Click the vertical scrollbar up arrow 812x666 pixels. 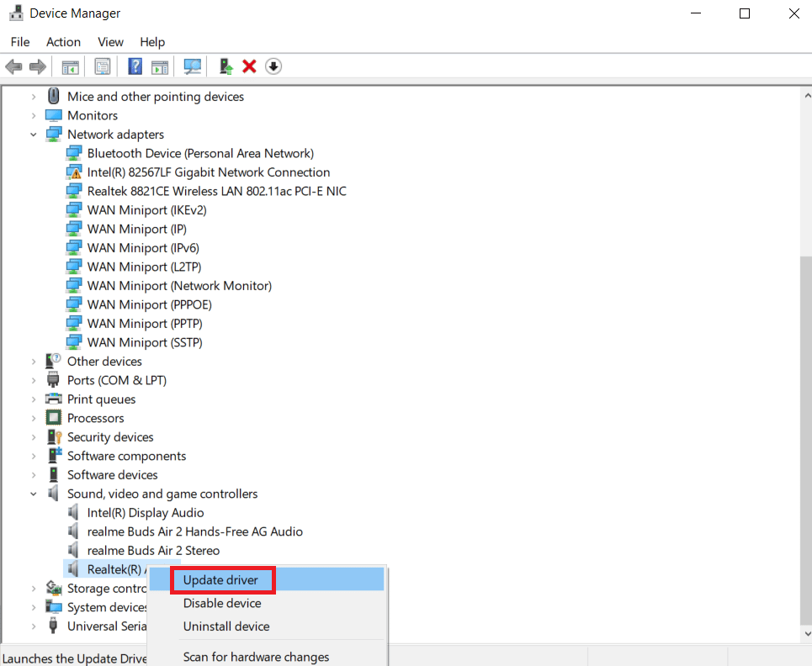pyautogui.click(x=806, y=96)
